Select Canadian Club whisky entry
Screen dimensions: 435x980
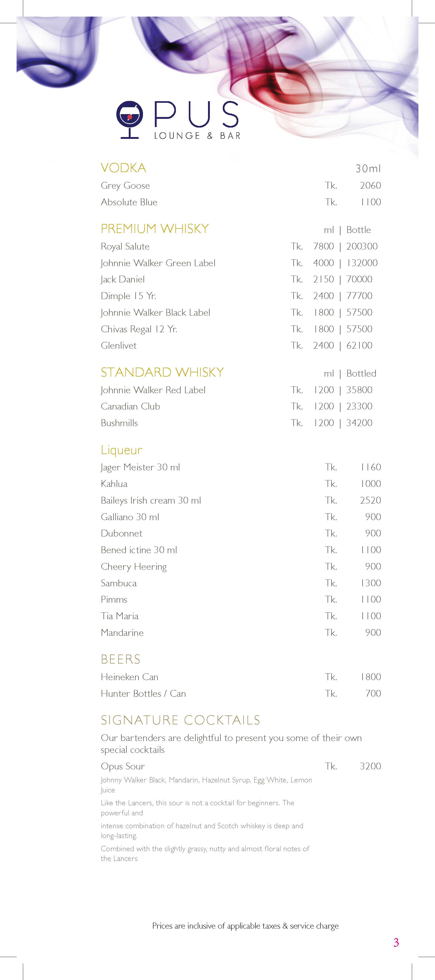(x=130, y=406)
